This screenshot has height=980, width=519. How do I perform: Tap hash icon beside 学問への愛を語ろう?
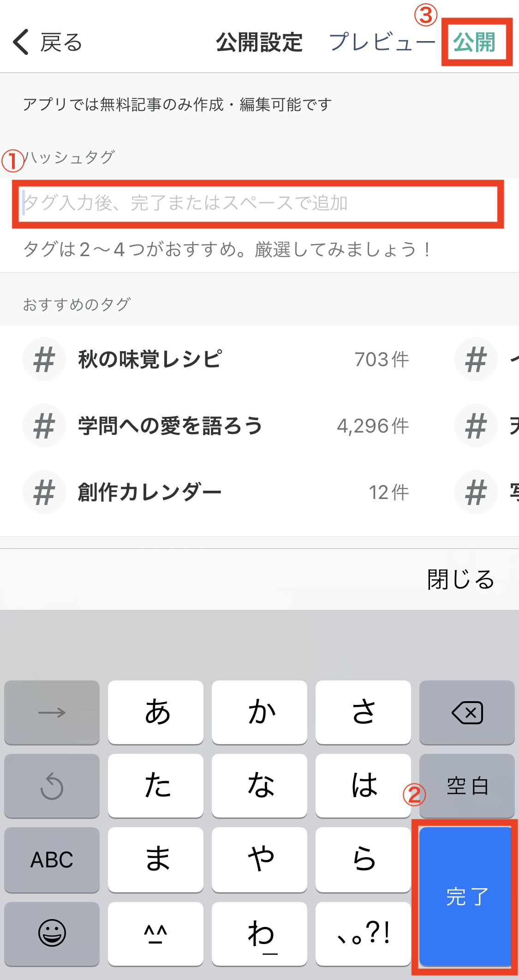(44, 426)
